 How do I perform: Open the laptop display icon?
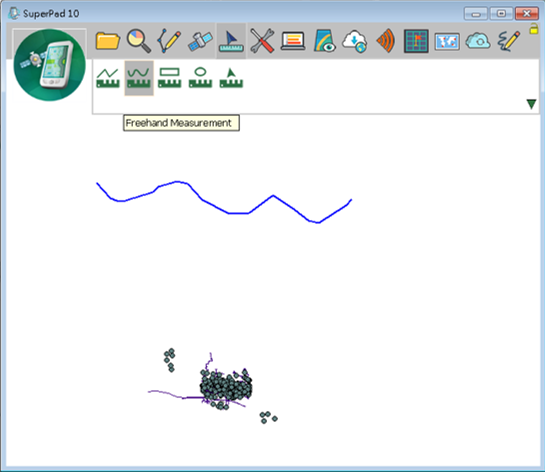[293, 41]
